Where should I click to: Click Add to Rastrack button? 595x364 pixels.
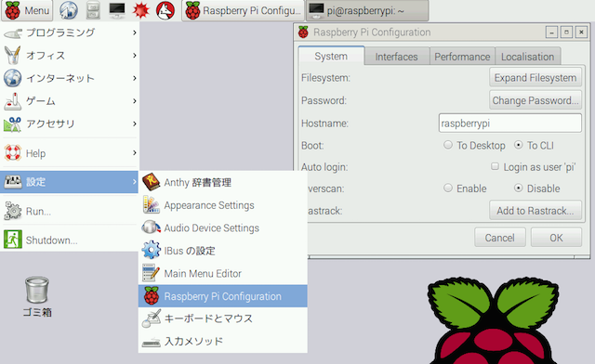pos(535,211)
